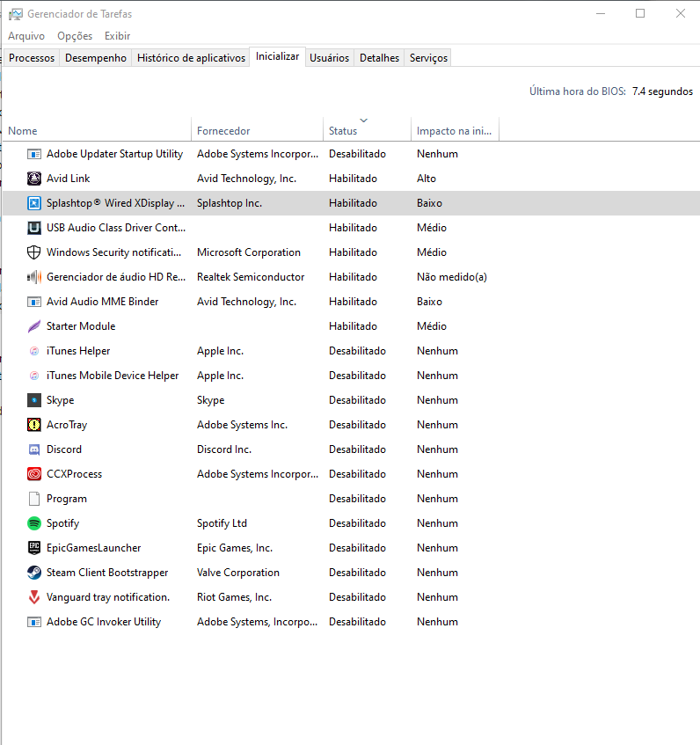Image resolution: width=700 pixels, height=745 pixels.
Task: Click the iTunes Mobile Device Helper icon
Action: pyautogui.click(x=34, y=376)
